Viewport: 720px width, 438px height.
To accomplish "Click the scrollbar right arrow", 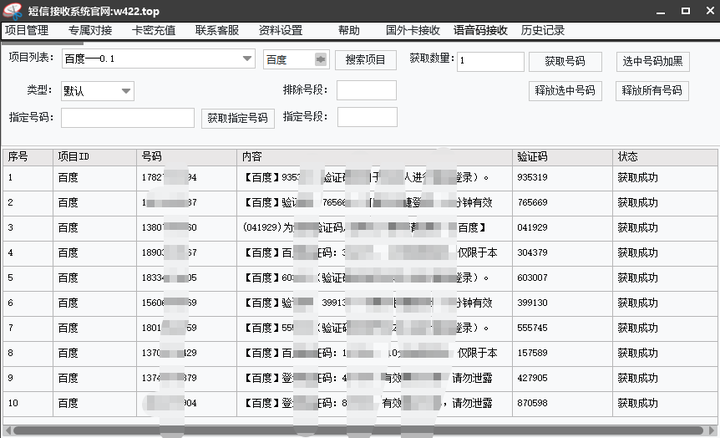I will point(712,431).
